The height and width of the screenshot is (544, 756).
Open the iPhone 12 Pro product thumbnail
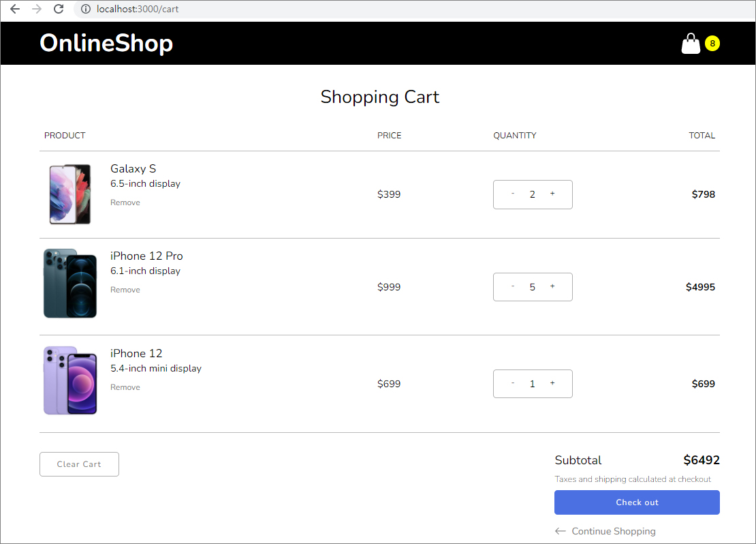pyautogui.click(x=70, y=284)
